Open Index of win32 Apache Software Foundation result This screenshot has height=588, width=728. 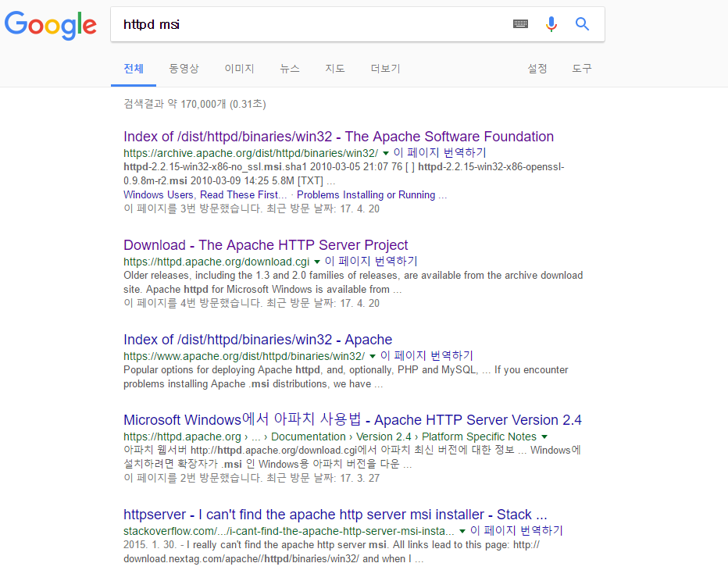pos(338,137)
